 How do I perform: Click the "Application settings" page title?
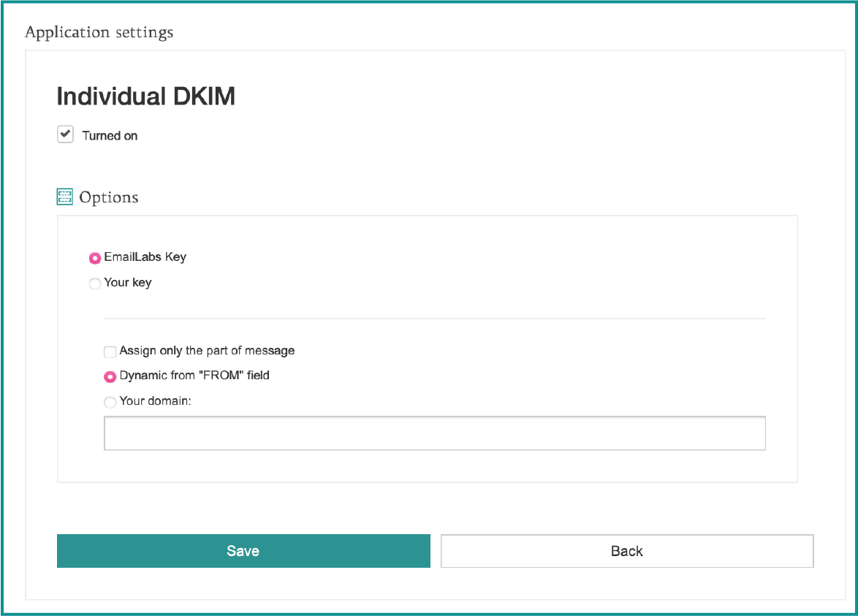click(x=99, y=32)
